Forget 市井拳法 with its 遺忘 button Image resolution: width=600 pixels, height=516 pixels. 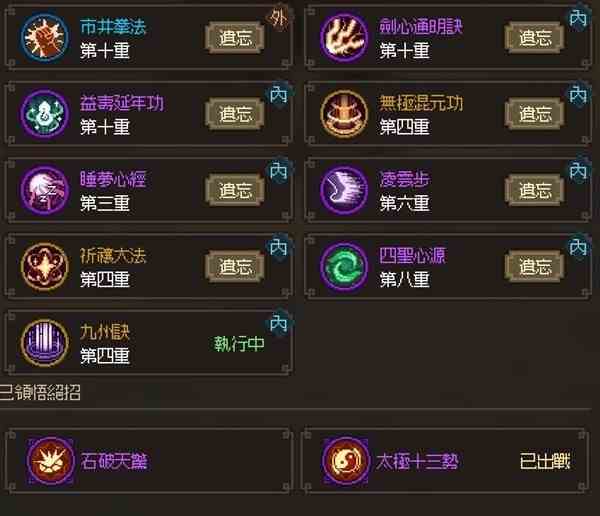tap(235, 38)
